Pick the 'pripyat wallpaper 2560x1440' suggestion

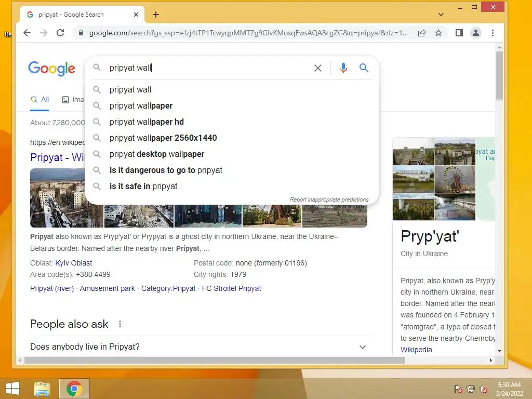(232, 138)
